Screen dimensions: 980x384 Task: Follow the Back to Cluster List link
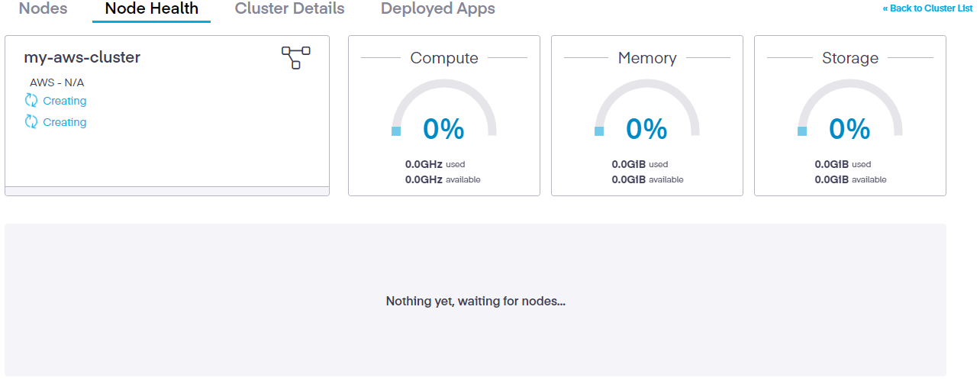click(927, 8)
